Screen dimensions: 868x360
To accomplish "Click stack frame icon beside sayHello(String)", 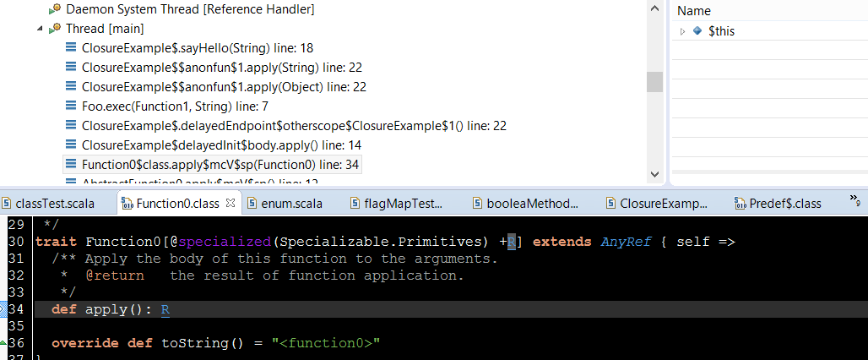I will pos(71,47).
